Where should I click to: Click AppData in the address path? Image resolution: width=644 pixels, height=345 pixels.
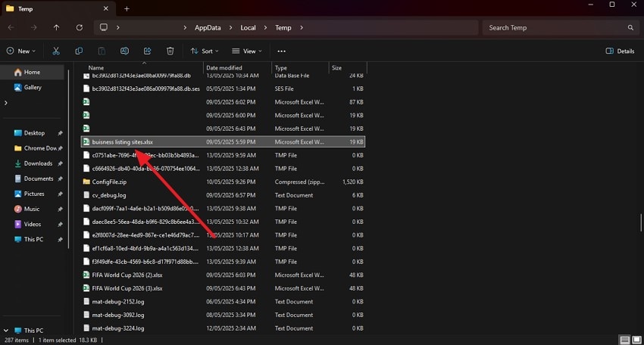coord(208,27)
